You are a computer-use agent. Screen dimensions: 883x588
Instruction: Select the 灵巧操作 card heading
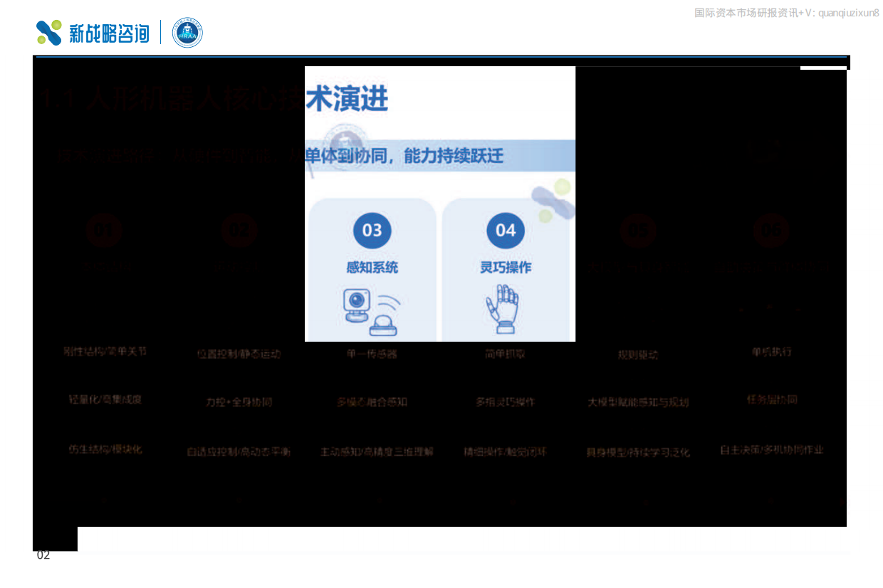(x=506, y=268)
